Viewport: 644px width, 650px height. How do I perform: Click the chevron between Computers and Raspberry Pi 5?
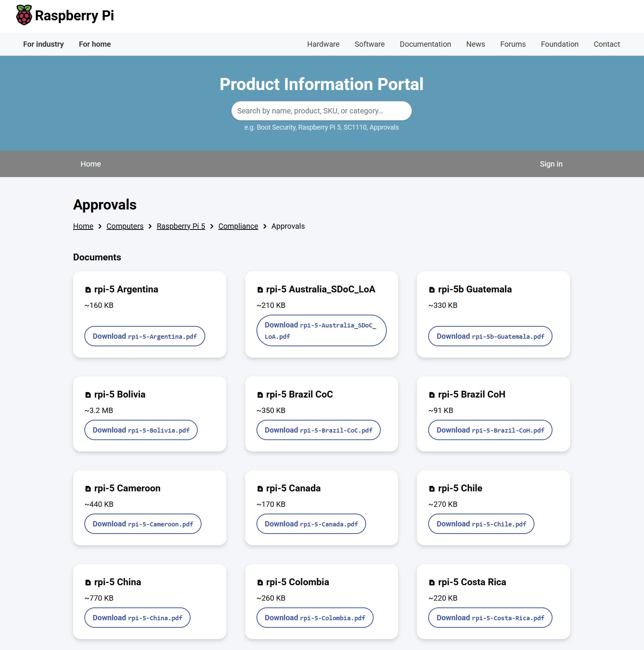pyautogui.click(x=150, y=226)
